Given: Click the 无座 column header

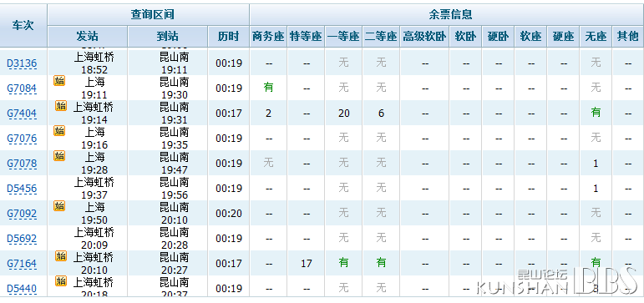Looking at the screenshot, I should pos(596,37).
